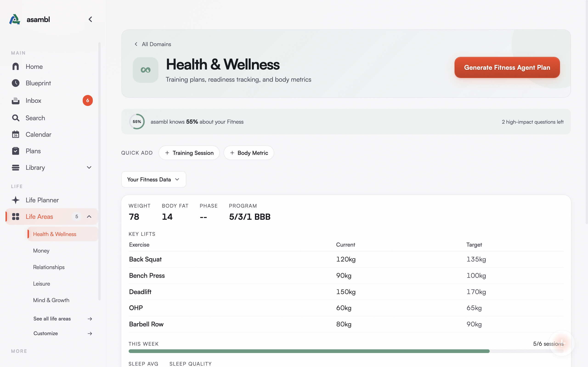
Task: Open the Blueprint section
Action: coord(38,83)
